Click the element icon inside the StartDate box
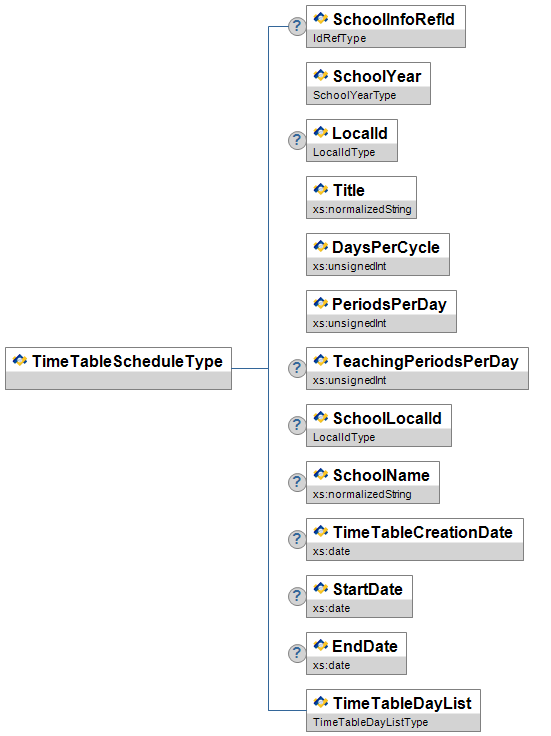Viewport: 551px width, 736px height. pos(321,588)
